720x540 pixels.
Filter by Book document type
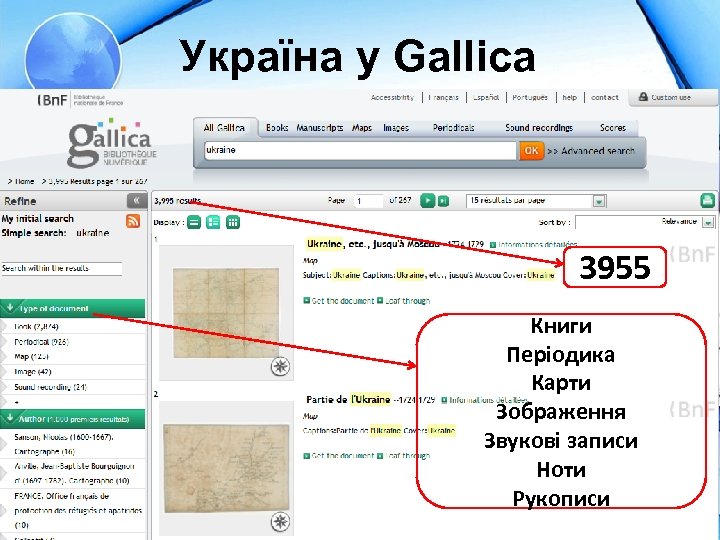coord(36,326)
